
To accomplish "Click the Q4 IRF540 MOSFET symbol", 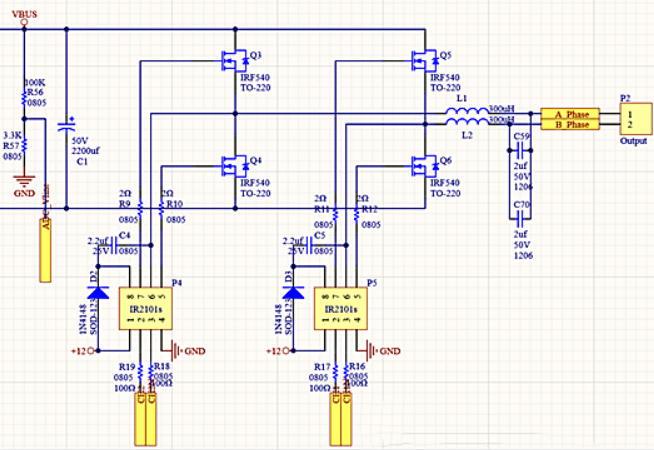I will coord(231,162).
